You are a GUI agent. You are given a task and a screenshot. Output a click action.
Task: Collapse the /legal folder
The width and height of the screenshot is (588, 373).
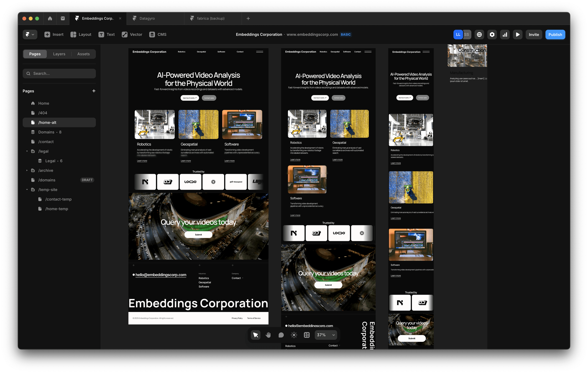pyautogui.click(x=27, y=151)
